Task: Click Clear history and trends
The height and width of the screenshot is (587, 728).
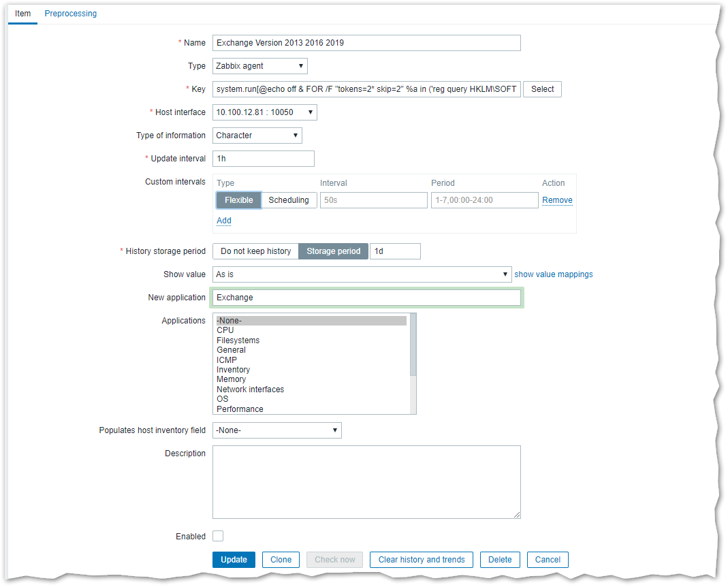Action: (x=422, y=560)
